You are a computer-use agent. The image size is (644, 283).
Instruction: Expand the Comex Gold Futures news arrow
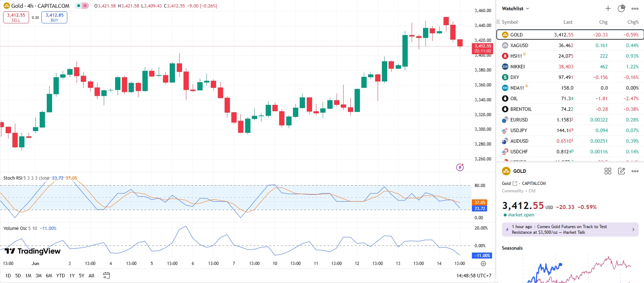(x=633, y=230)
